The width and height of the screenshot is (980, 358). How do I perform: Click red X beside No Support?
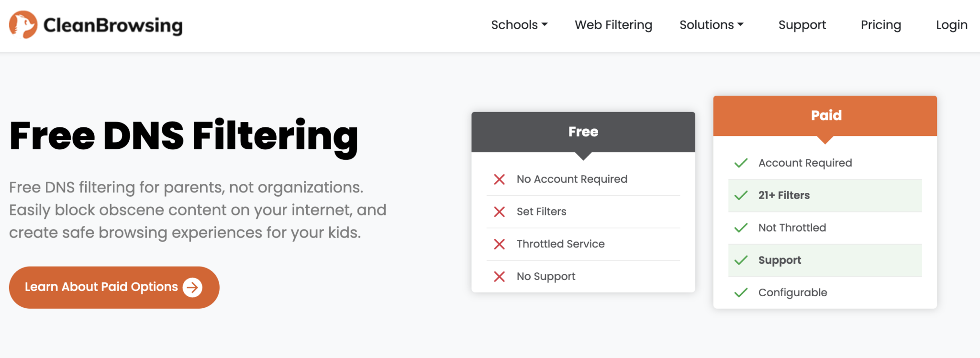(499, 277)
